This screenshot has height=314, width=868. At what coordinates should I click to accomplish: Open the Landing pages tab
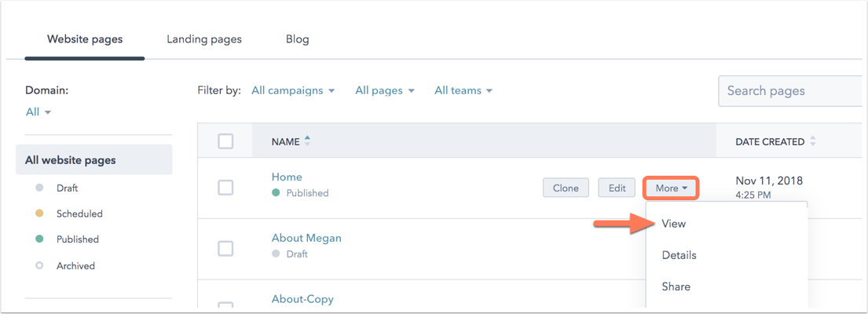click(x=204, y=39)
